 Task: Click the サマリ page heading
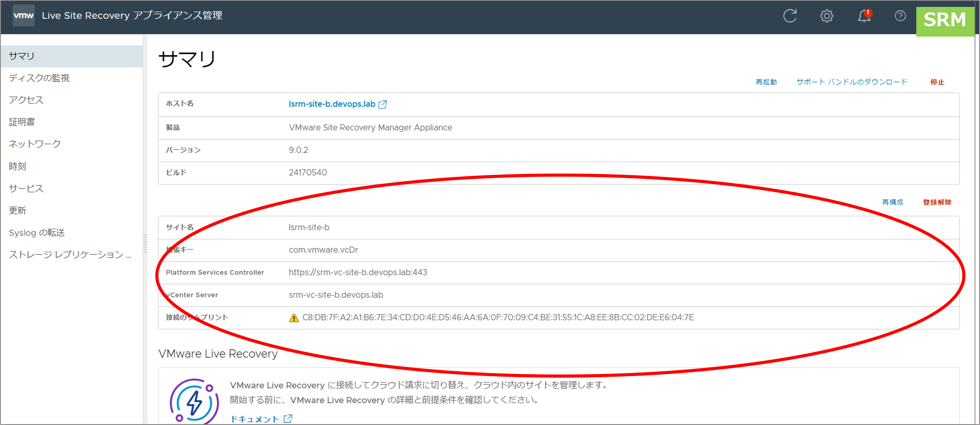(187, 59)
